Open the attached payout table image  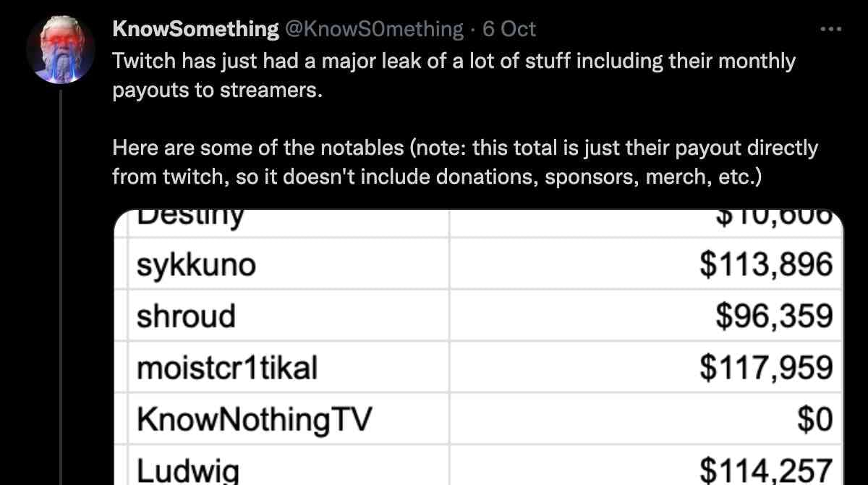point(479,347)
